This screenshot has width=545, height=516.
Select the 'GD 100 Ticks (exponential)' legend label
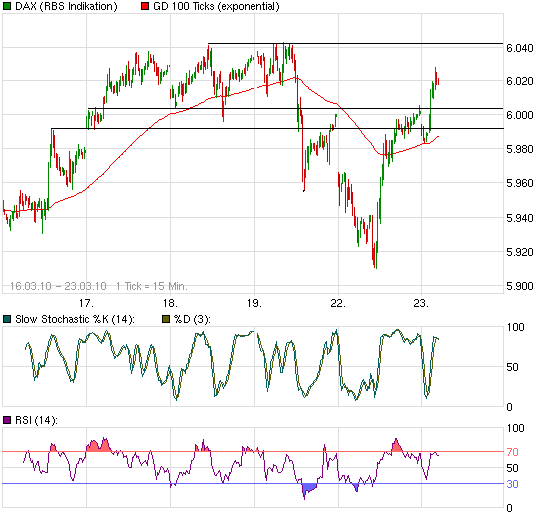click(216, 6)
